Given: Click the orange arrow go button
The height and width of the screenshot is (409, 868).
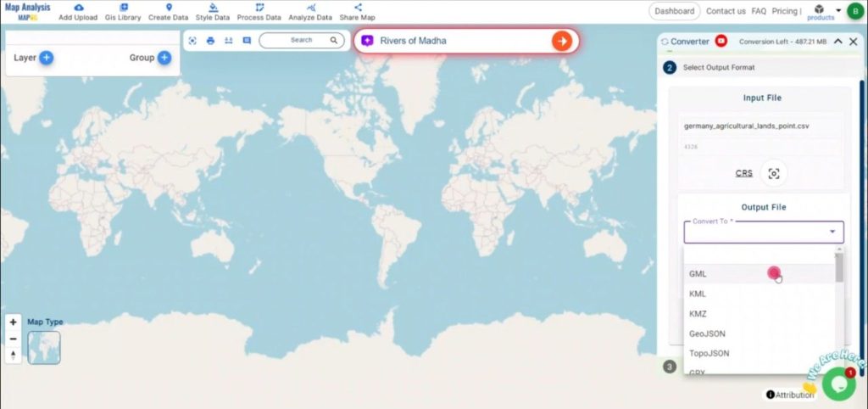Looking at the screenshot, I should point(560,41).
